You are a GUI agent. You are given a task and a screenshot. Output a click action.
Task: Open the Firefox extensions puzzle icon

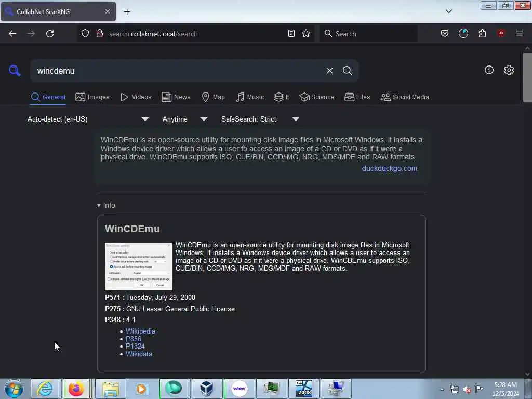(482, 33)
